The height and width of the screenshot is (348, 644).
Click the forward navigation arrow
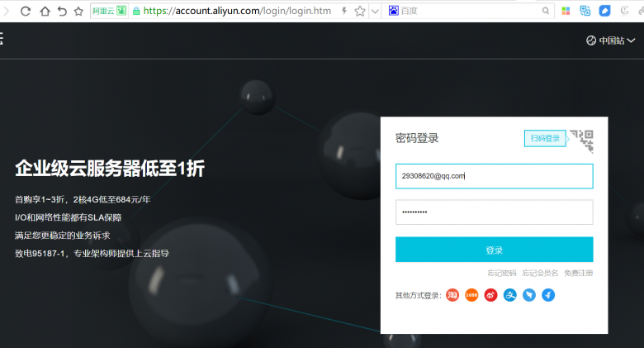coord(6,11)
